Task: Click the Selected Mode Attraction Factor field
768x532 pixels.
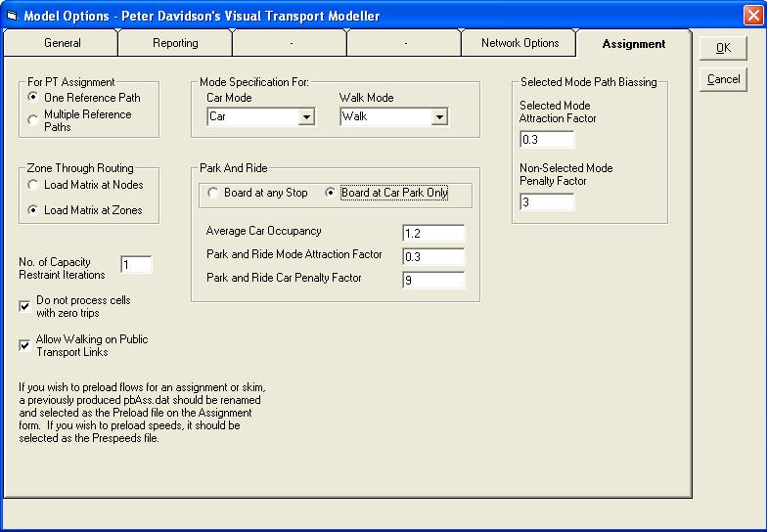Action: click(546, 139)
